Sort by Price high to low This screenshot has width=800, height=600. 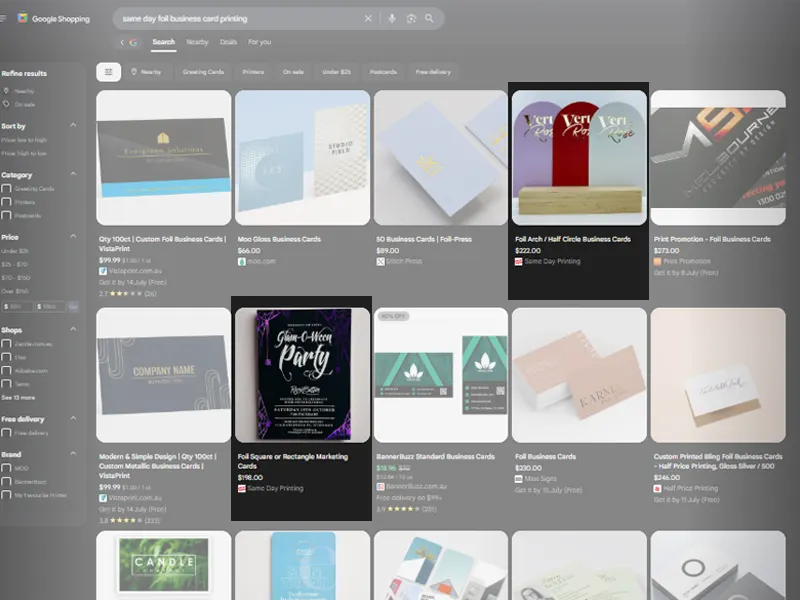click(24, 153)
